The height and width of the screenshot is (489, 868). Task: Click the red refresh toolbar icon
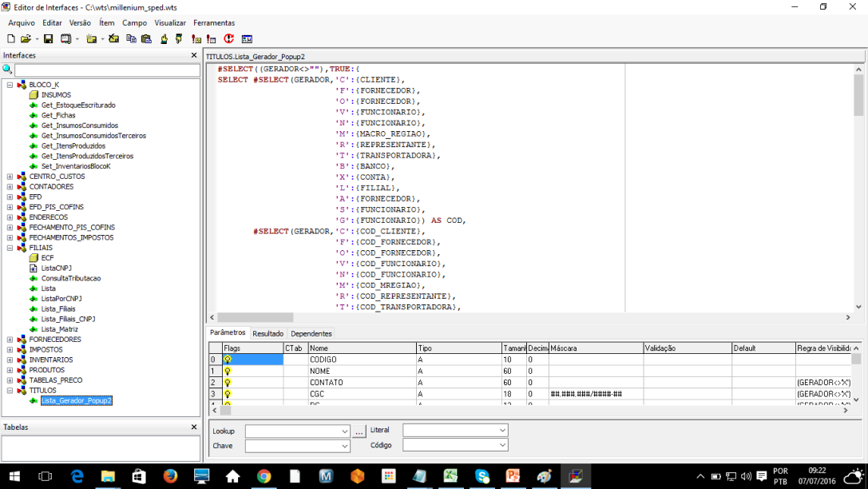(x=229, y=38)
